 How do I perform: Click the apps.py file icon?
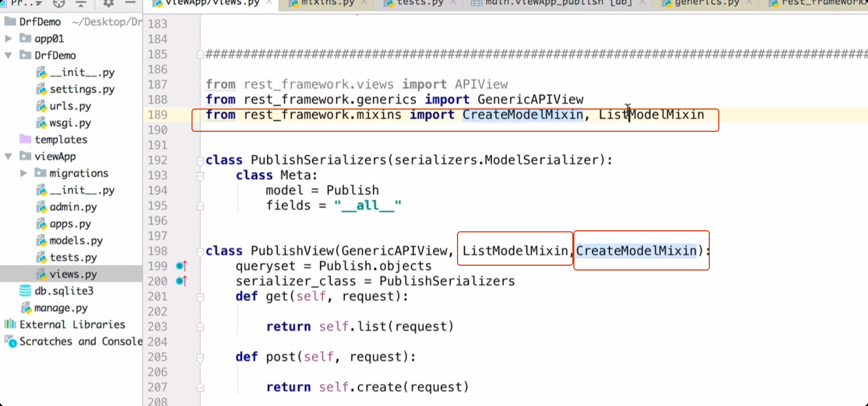pyautogui.click(x=42, y=223)
